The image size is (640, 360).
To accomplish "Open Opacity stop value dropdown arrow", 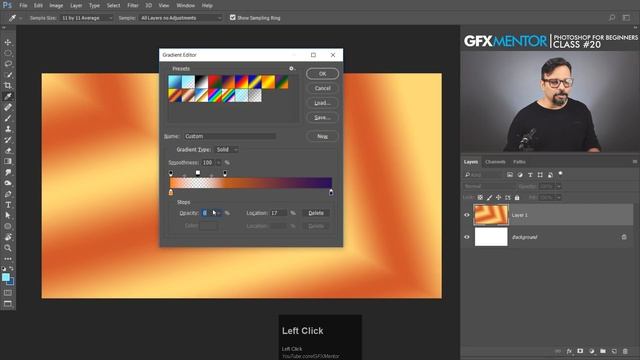I will pos(219,213).
